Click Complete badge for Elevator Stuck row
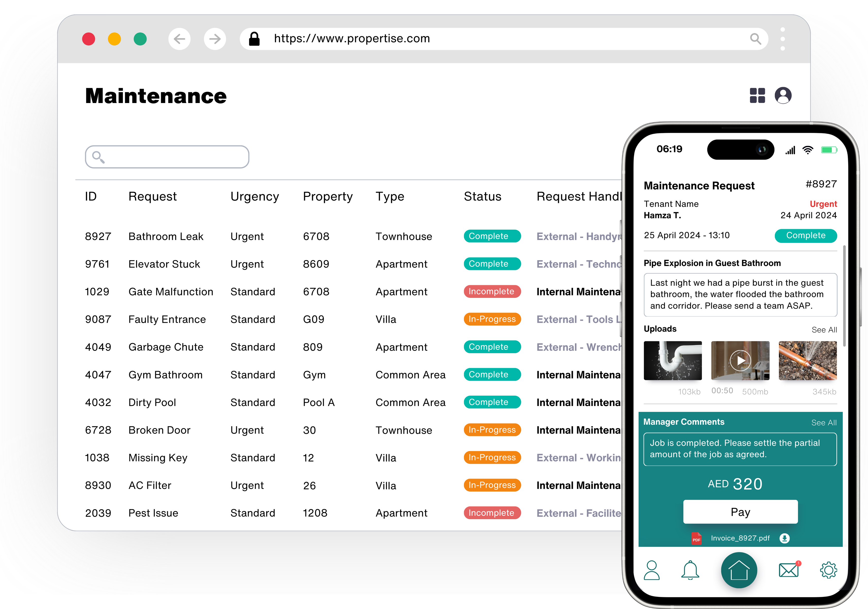The height and width of the screenshot is (609, 868). [x=492, y=264]
